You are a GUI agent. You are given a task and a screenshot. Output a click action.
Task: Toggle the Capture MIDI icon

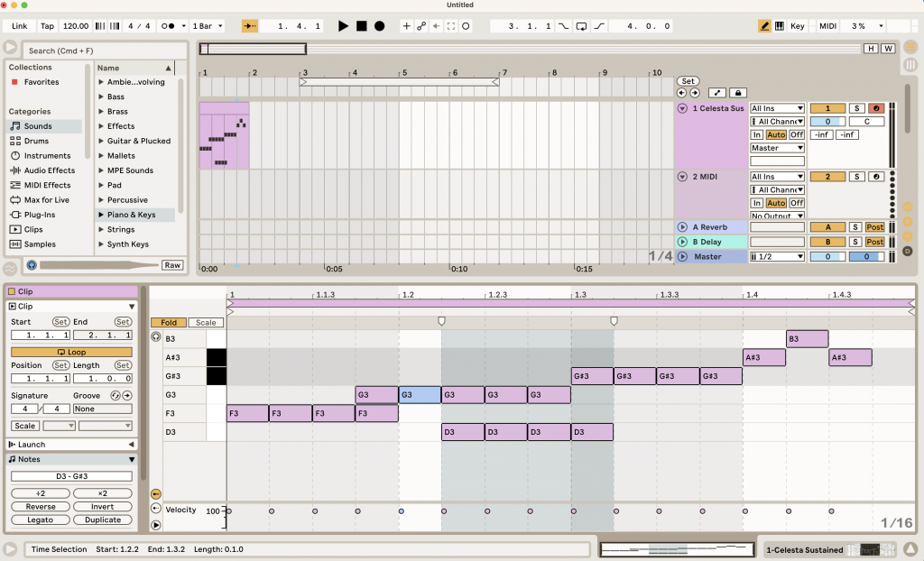pos(451,26)
